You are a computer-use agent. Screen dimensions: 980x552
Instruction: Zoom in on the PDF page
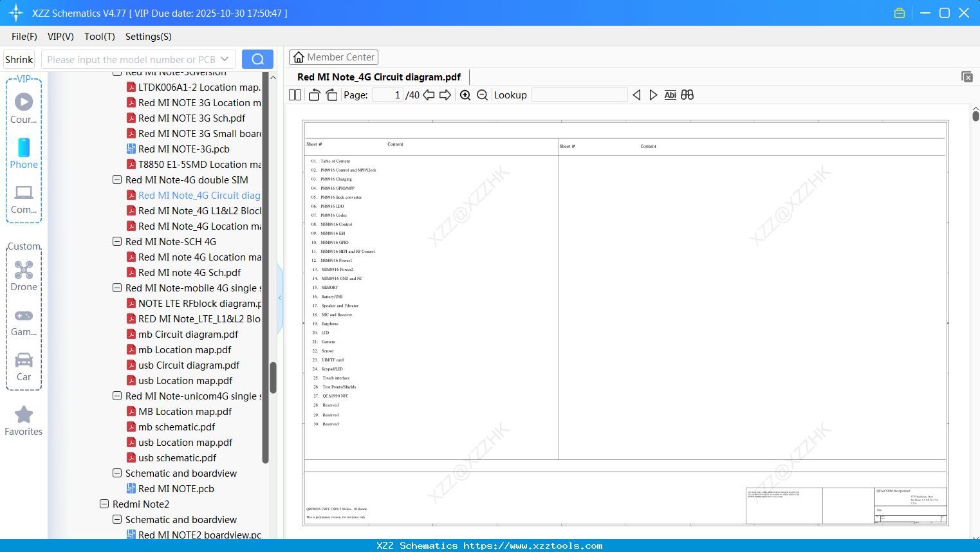coord(465,95)
